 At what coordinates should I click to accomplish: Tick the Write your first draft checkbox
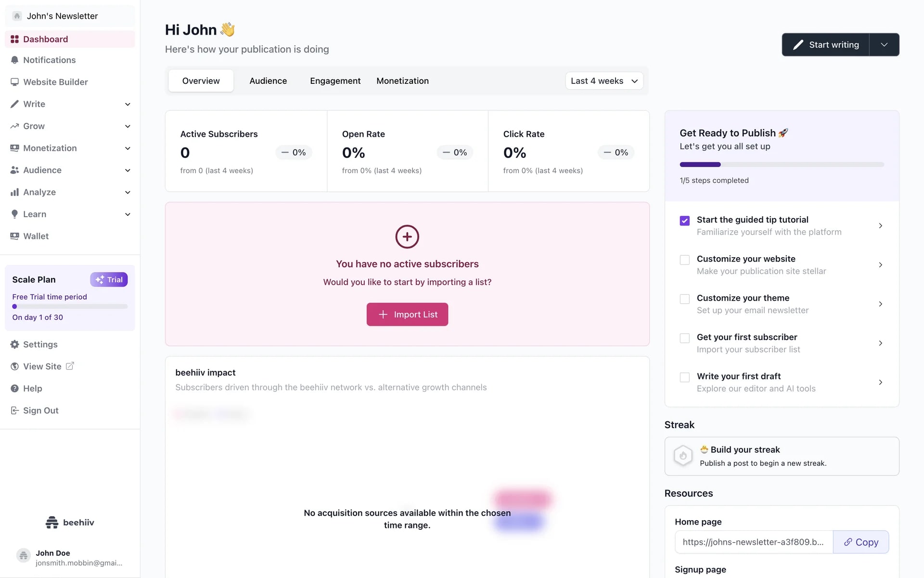click(684, 377)
